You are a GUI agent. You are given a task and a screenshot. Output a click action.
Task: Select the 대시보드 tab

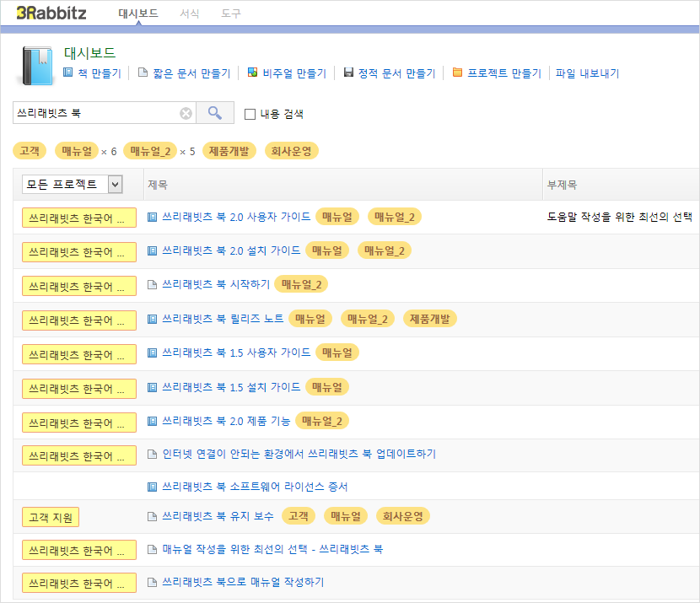click(138, 13)
